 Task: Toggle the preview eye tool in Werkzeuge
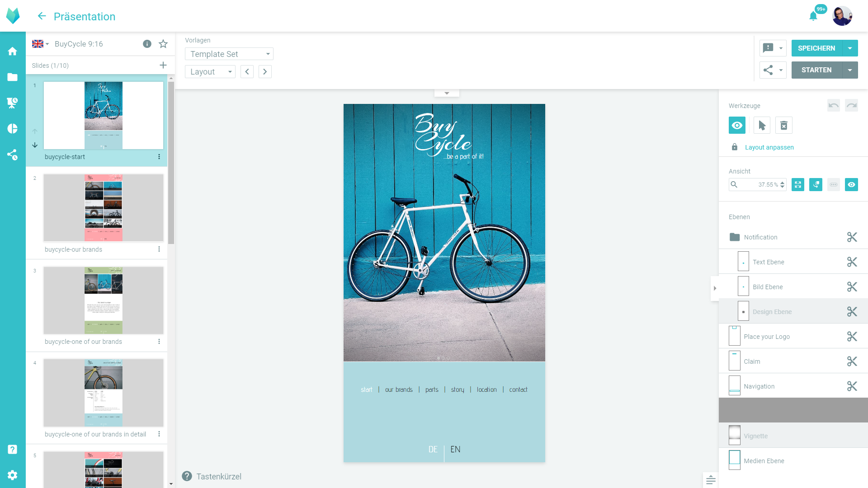[737, 125]
